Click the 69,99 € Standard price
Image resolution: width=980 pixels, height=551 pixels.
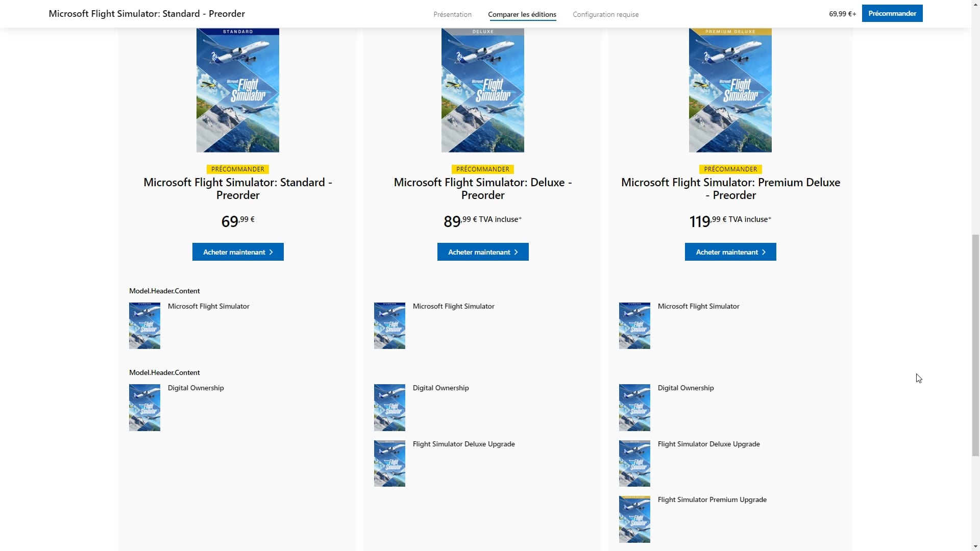(x=238, y=221)
